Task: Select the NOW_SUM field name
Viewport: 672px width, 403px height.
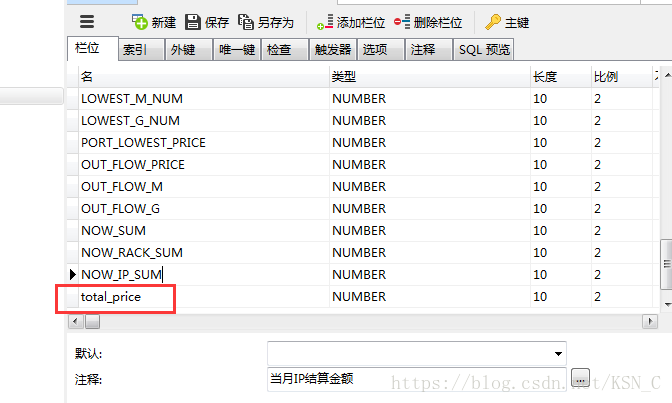Action: (114, 231)
